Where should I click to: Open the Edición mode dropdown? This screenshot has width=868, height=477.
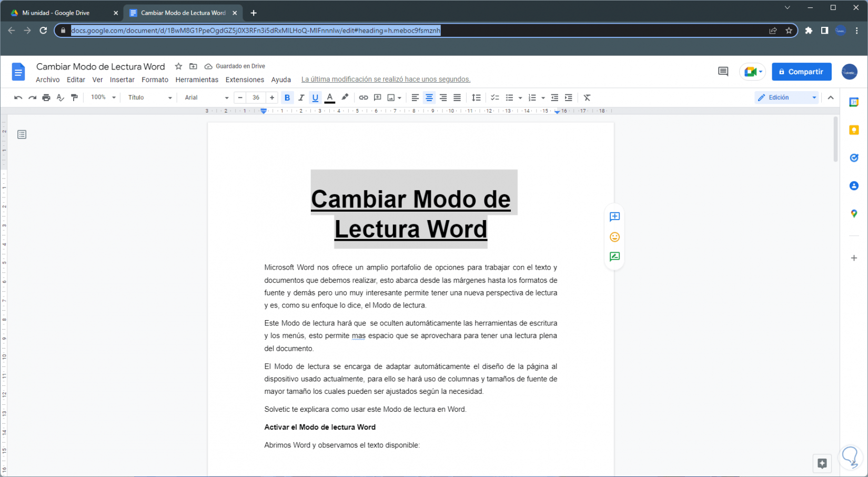[787, 97]
